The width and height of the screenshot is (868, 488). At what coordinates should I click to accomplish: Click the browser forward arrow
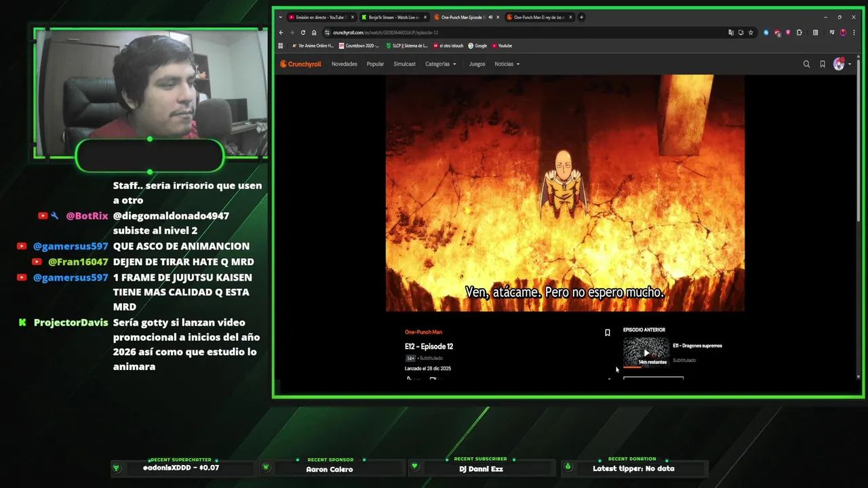tap(292, 33)
